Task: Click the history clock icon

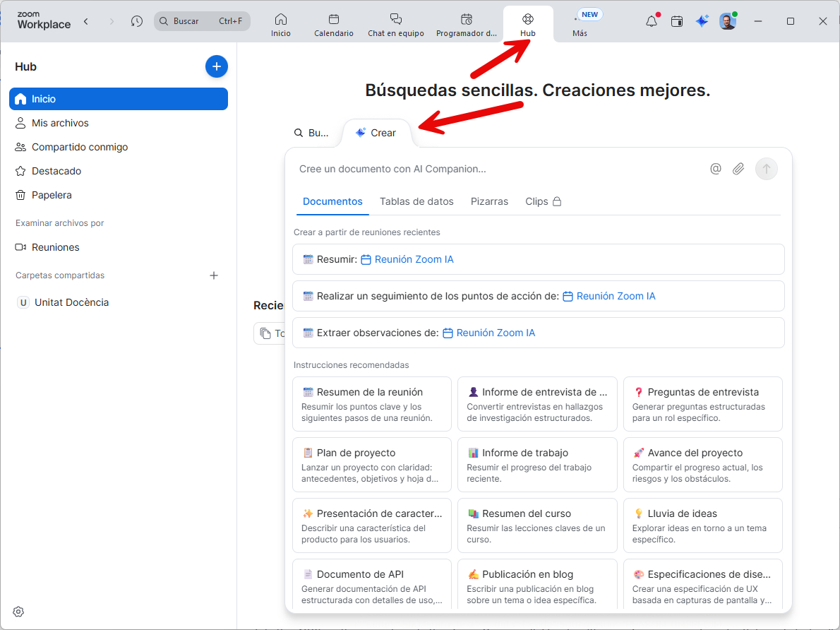Action: pos(137,21)
